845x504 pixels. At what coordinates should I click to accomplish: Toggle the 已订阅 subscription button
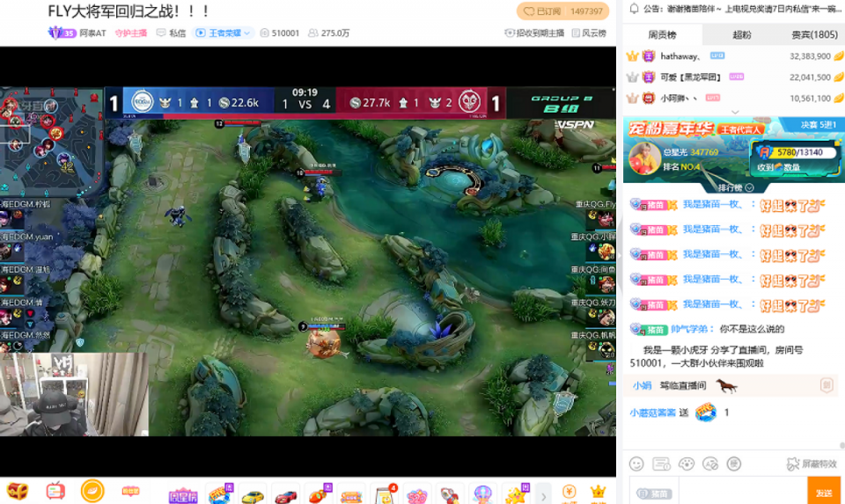coord(562,11)
